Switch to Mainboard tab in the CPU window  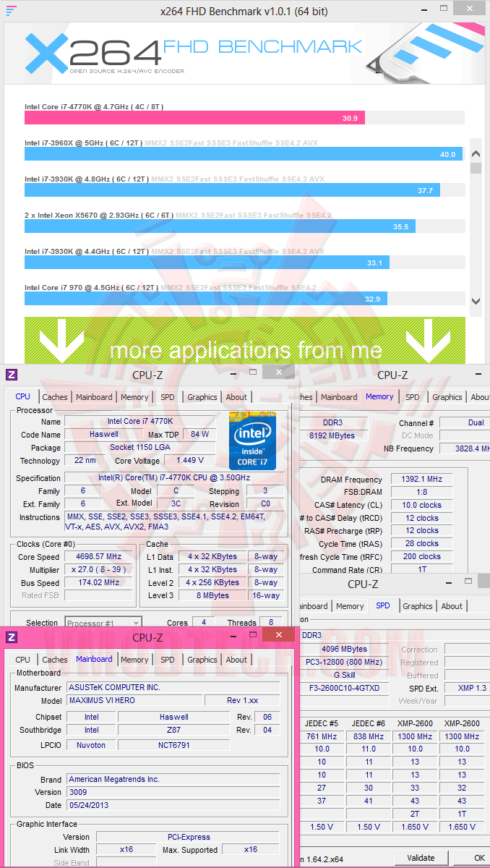point(94,397)
